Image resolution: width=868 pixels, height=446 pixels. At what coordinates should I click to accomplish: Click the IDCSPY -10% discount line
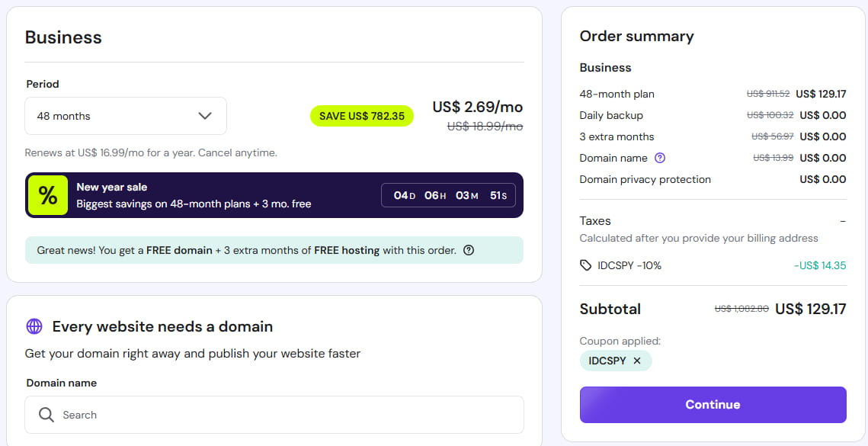click(x=629, y=265)
